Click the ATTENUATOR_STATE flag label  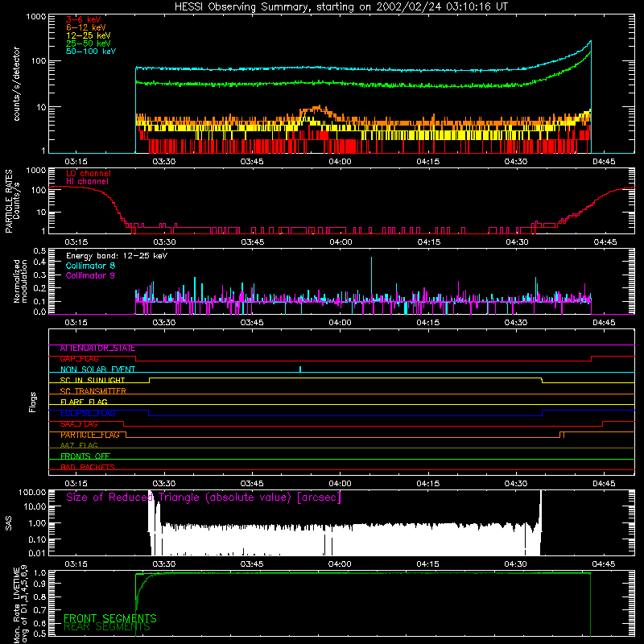(97, 349)
